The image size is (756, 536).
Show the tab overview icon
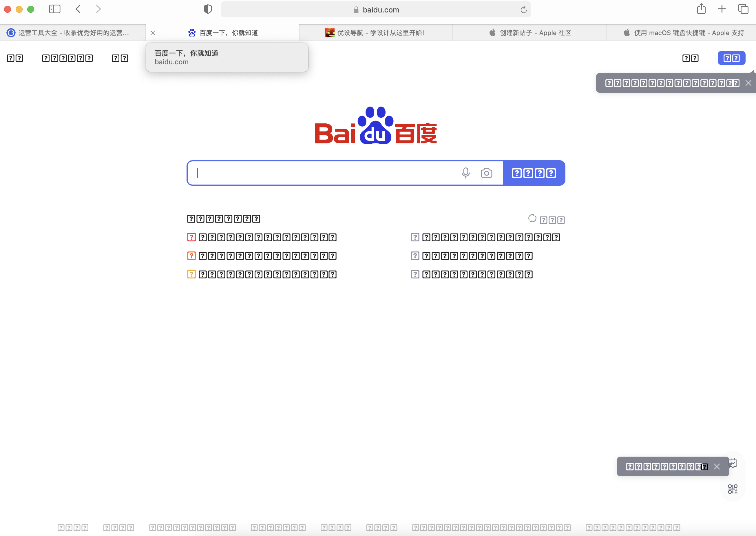pyautogui.click(x=743, y=9)
